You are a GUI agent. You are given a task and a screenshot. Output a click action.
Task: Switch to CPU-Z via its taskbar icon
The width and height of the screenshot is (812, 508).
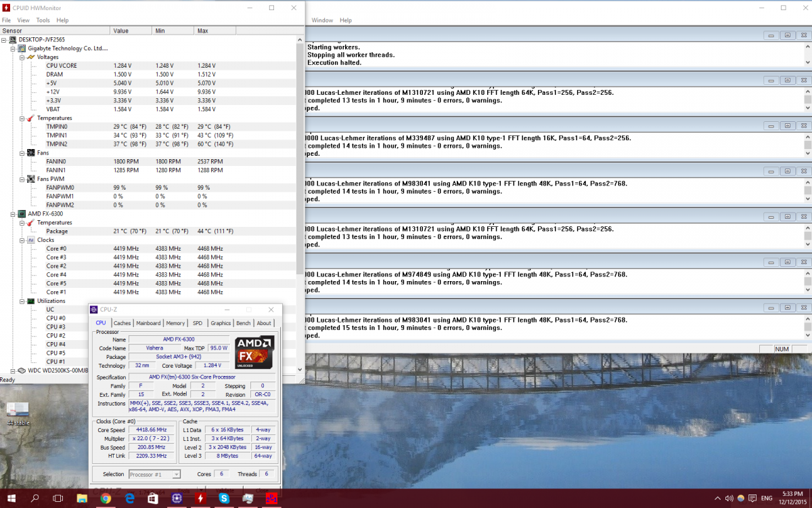click(x=177, y=499)
